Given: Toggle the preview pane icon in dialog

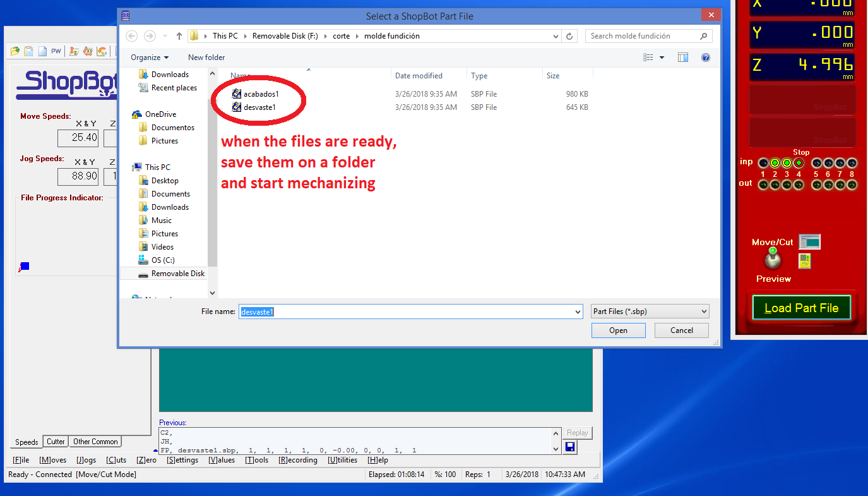Looking at the screenshot, I should tap(683, 57).
